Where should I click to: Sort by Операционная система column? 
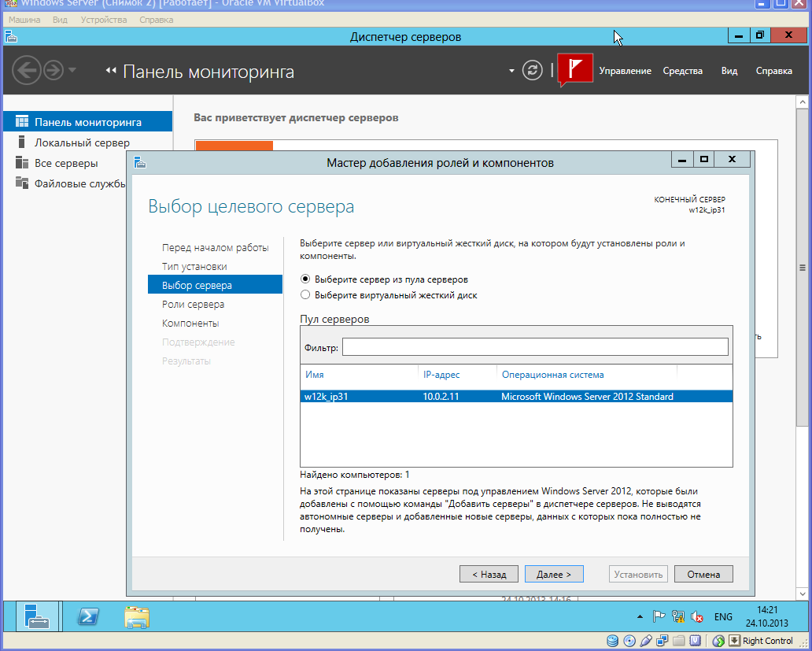[x=552, y=375]
